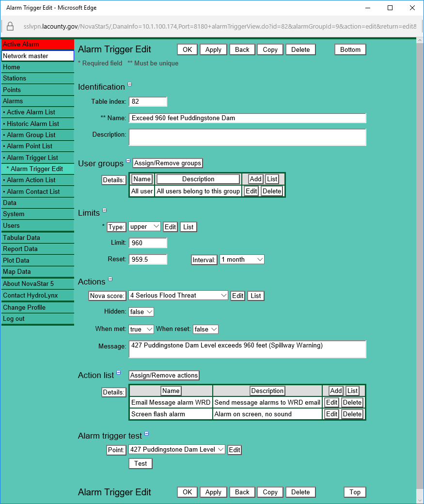Collapse the Limits section toggle
Viewport: 424px width, 504px height.
pos(104,211)
